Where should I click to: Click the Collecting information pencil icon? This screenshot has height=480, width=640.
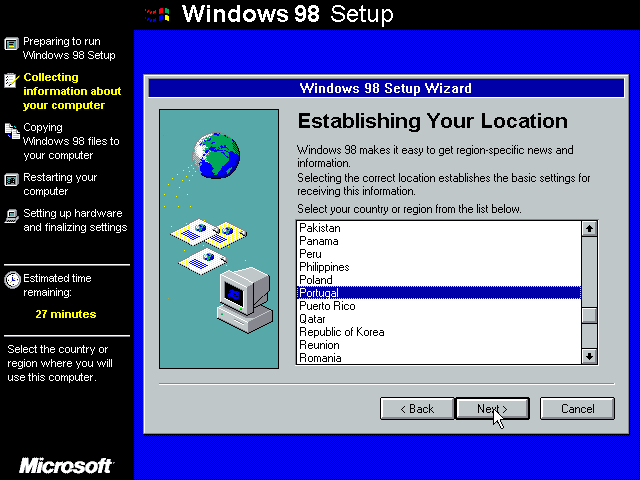pyautogui.click(x=11, y=79)
